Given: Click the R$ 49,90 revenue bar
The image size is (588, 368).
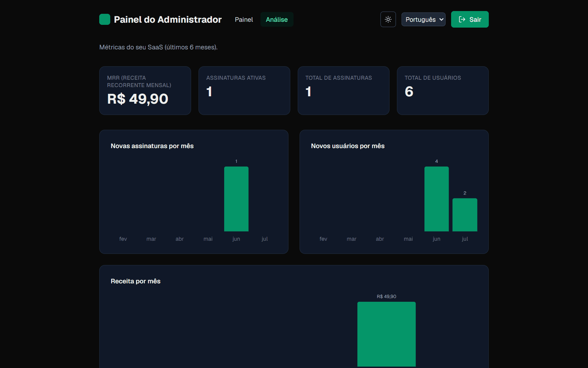Looking at the screenshot, I should tap(386, 334).
